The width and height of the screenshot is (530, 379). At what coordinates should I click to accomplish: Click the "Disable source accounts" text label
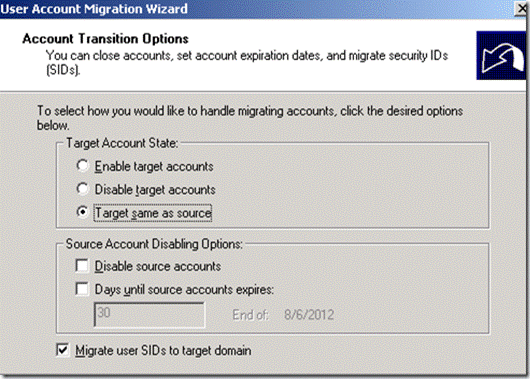[158, 266]
